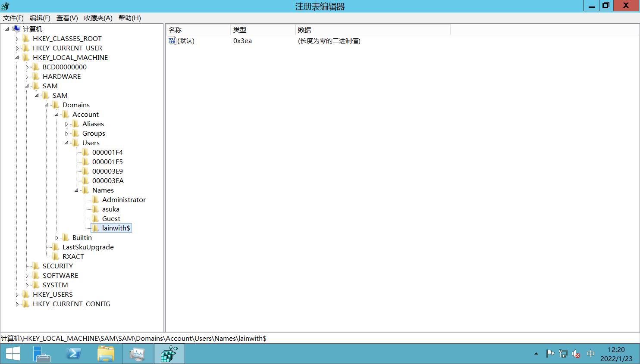Viewport: 640px width, 364px height.
Task: Sort by the 类型 column header
Action: click(x=263, y=30)
